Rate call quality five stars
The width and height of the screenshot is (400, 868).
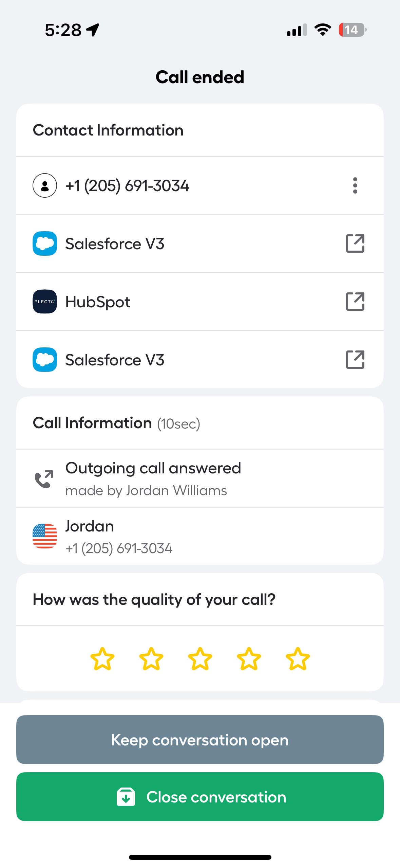(298, 659)
